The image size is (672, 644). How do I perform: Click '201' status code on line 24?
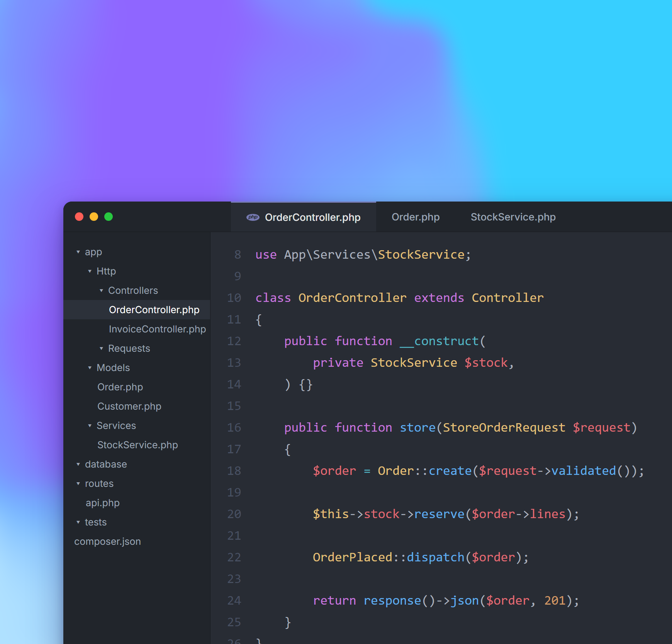[555, 600]
